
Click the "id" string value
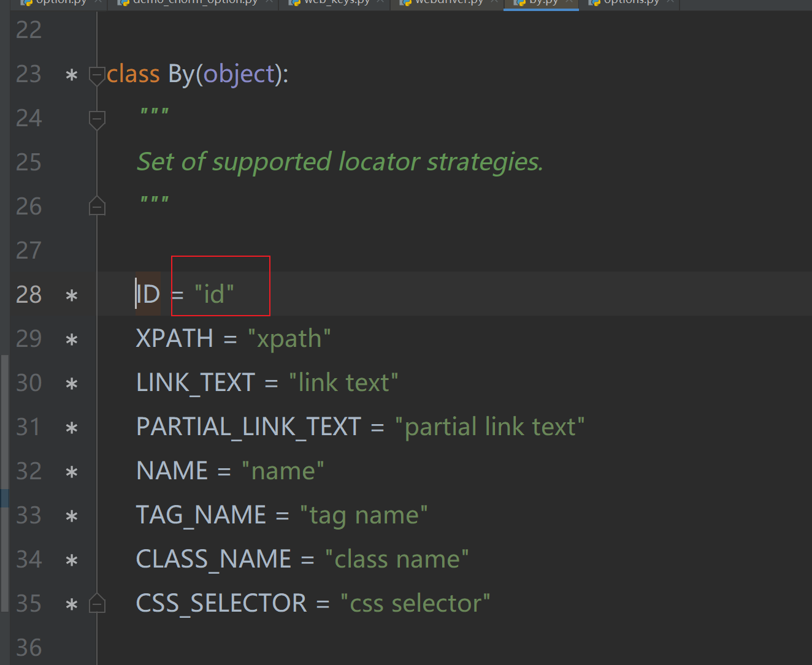coord(214,294)
